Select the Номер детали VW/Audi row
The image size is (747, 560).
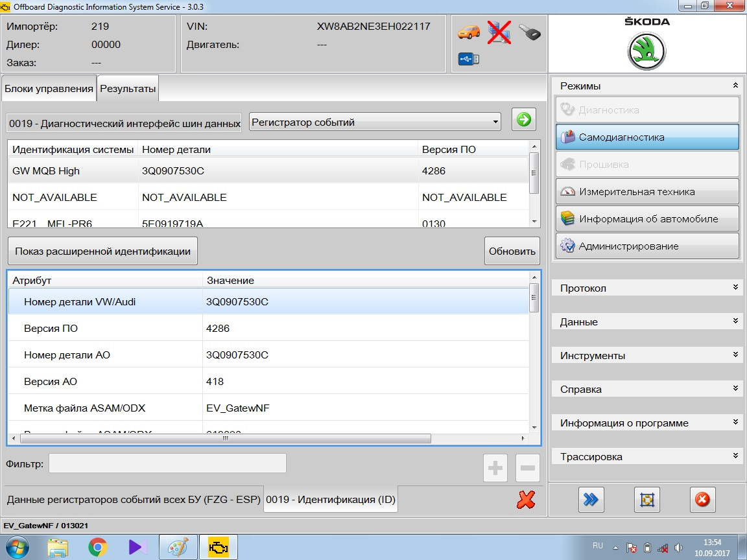[x=268, y=301]
